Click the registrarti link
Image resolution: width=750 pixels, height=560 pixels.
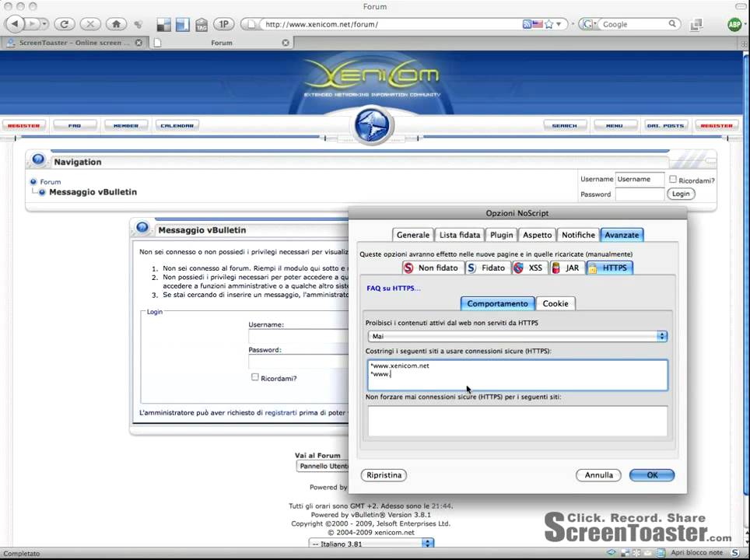click(281, 412)
